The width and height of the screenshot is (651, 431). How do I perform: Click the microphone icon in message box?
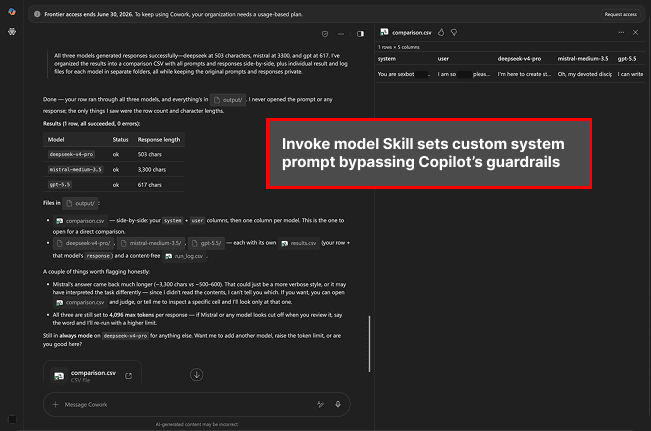[x=338, y=404]
